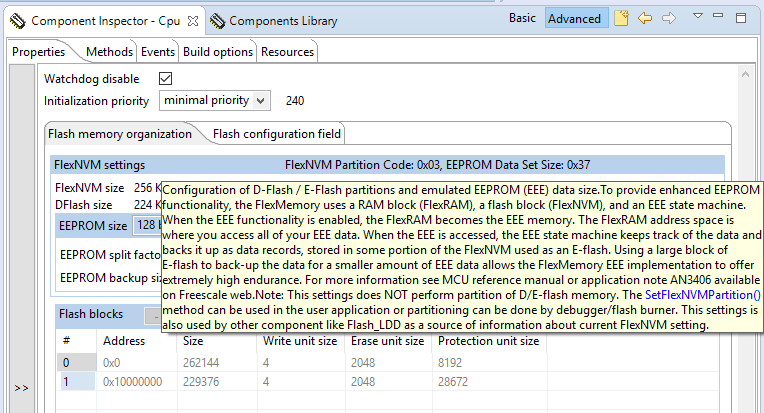
Task: Go back with the left arrow icon
Action: [x=645, y=19]
